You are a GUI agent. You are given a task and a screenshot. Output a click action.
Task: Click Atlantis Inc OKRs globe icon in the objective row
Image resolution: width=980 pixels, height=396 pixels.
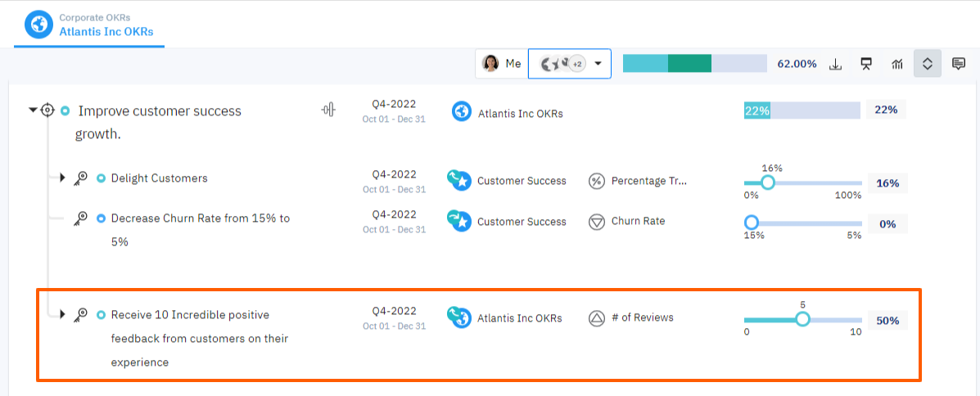[x=462, y=112]
